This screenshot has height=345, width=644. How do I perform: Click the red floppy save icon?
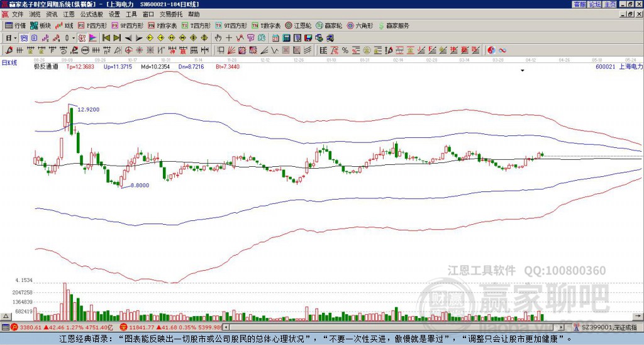tap(308, 38)
